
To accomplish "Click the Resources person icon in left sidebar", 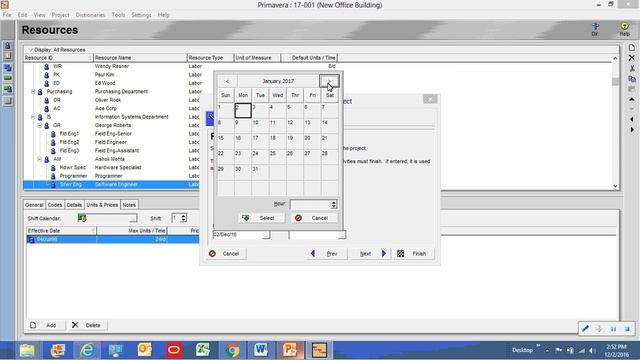I will (8, 46).
